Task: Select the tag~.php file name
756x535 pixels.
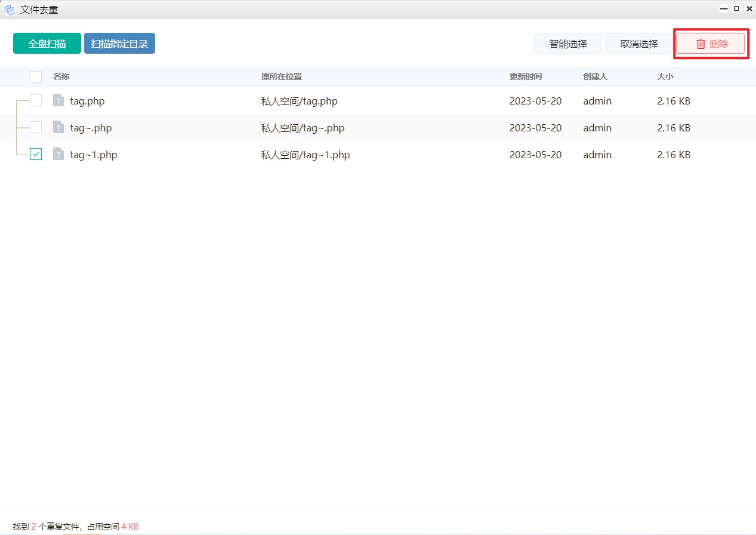Action: pyautogui.click(x=91, y=128)
